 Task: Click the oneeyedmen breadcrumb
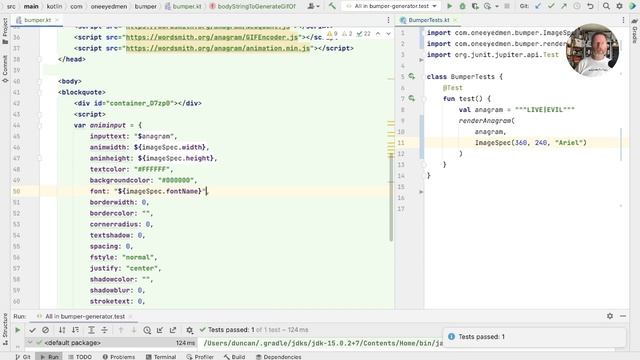(109, 6)
